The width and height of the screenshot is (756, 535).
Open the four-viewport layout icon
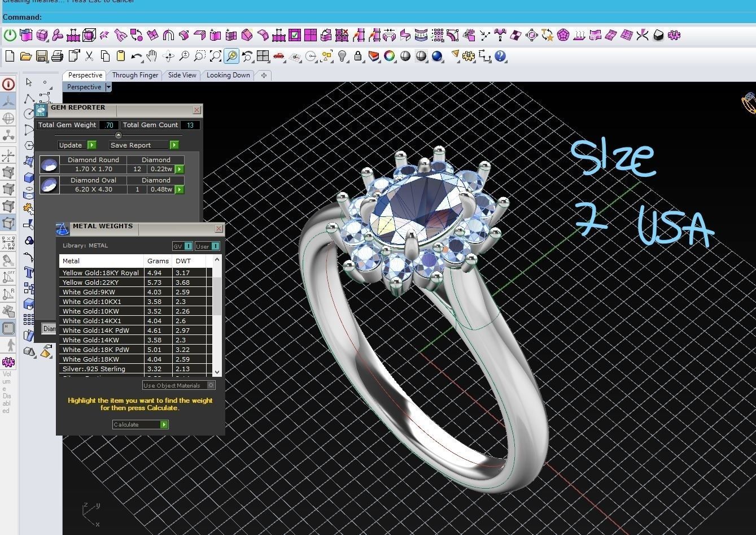(x=263, y=56)
